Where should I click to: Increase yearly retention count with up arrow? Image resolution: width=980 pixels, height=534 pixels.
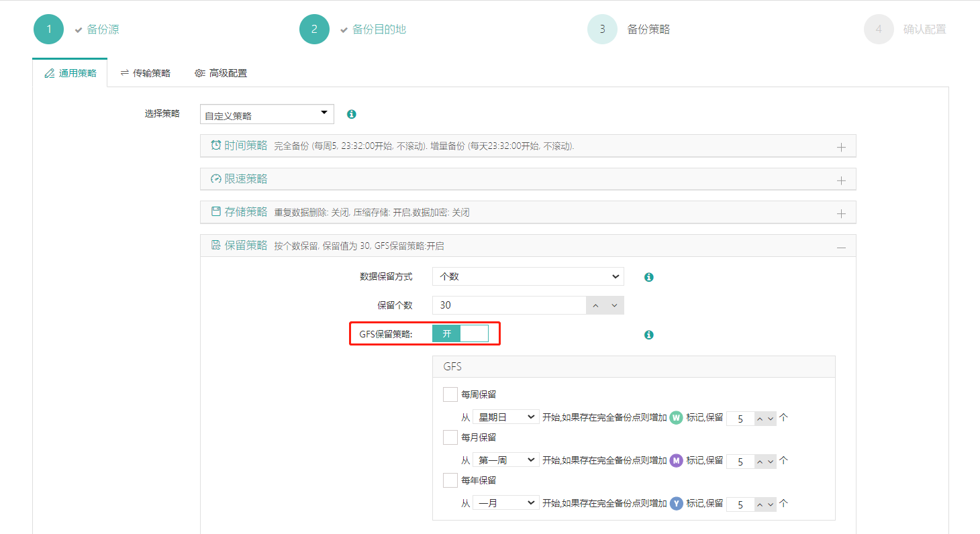[x=760, y=504]
